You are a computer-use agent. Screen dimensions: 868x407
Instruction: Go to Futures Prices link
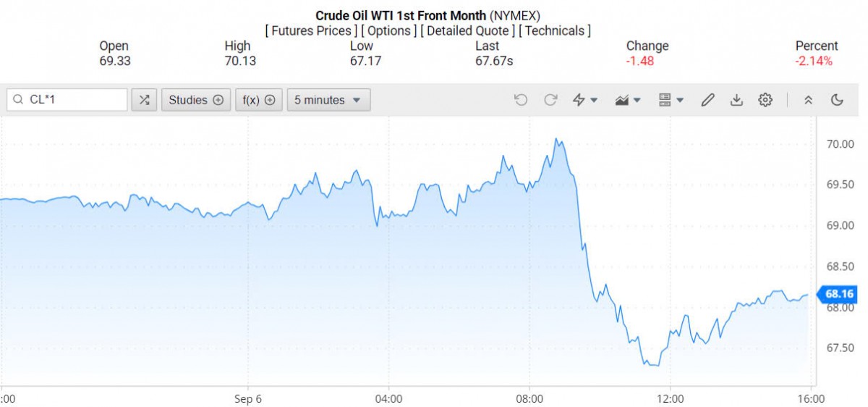[x=311, y=30]
